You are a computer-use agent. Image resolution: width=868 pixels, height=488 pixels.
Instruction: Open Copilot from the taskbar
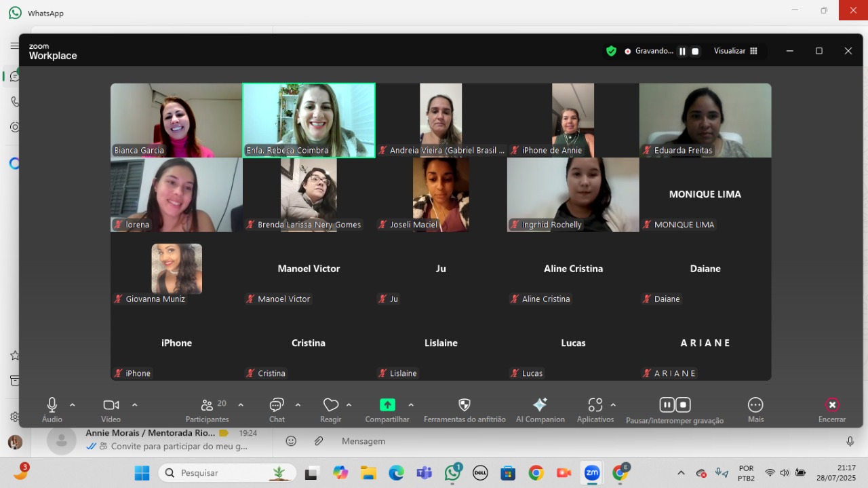point(340,472)
